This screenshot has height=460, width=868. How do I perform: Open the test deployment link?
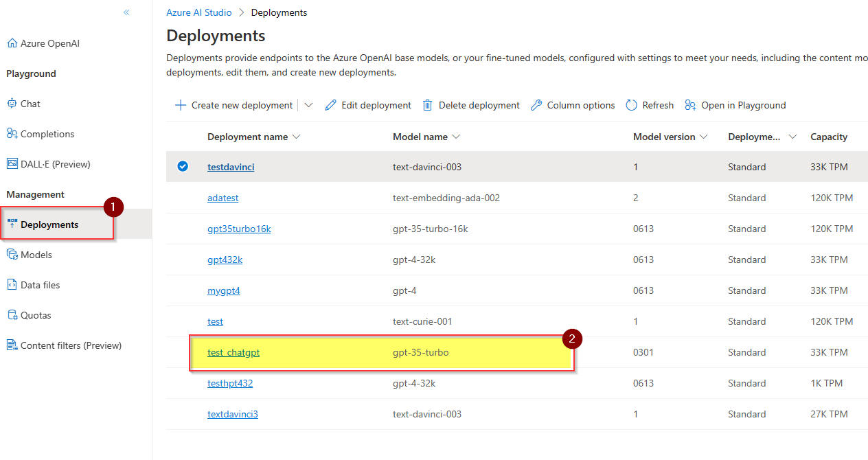pyautogui.click(x=215, y=321)
